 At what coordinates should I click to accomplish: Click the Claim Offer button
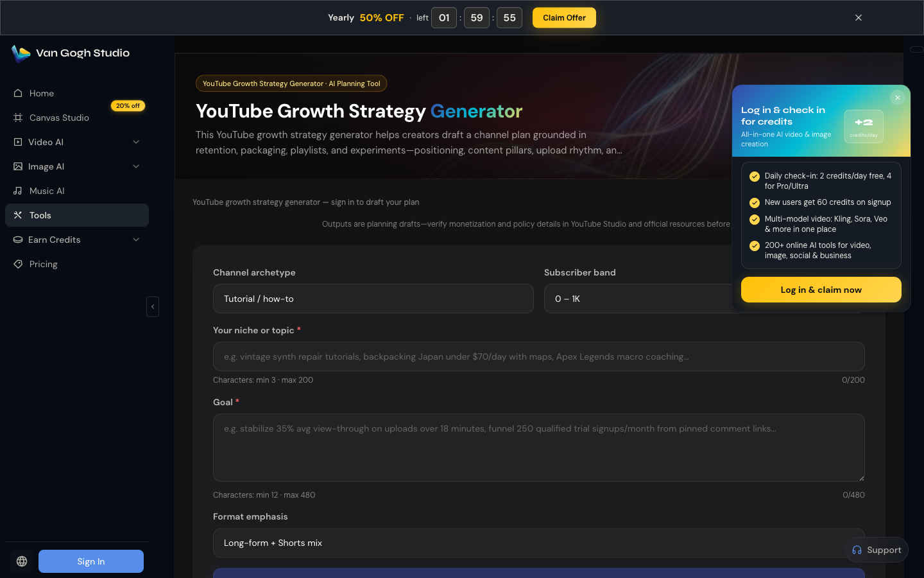pos(564,18)
